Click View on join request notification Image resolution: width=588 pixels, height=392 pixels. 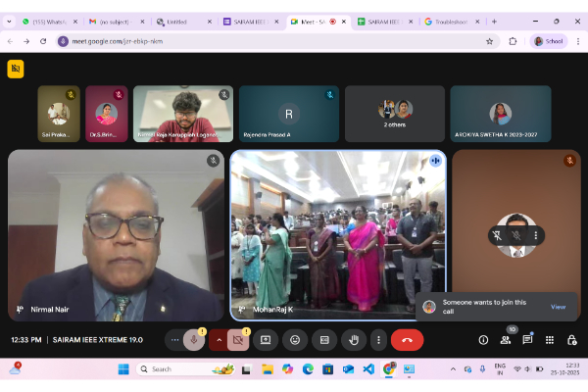(558, 307)
